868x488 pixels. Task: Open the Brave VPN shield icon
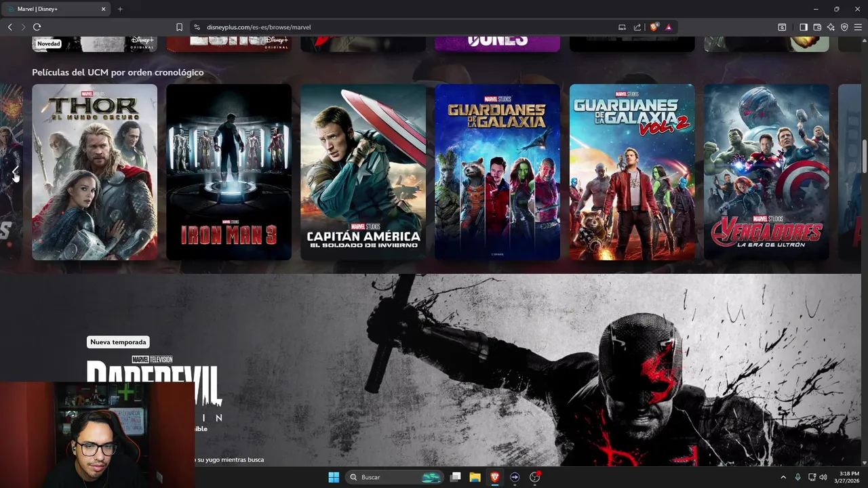click(844, 27)
